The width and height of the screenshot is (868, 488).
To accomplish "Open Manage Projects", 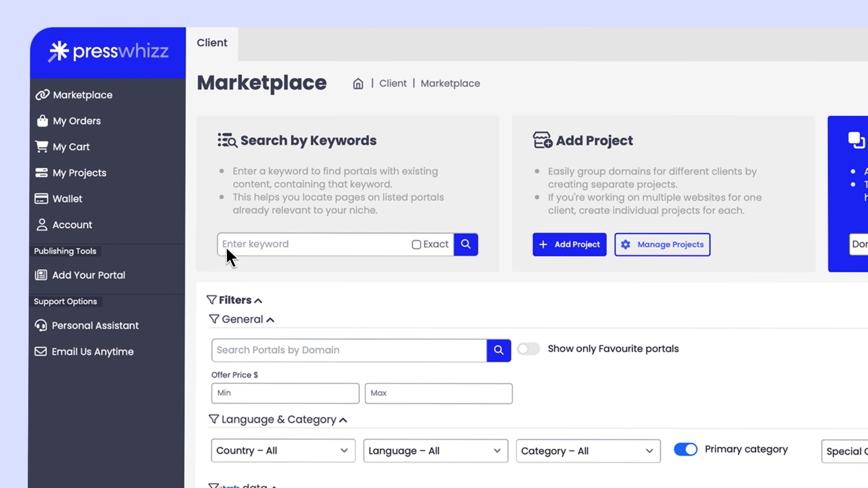I will pos(662,244).
